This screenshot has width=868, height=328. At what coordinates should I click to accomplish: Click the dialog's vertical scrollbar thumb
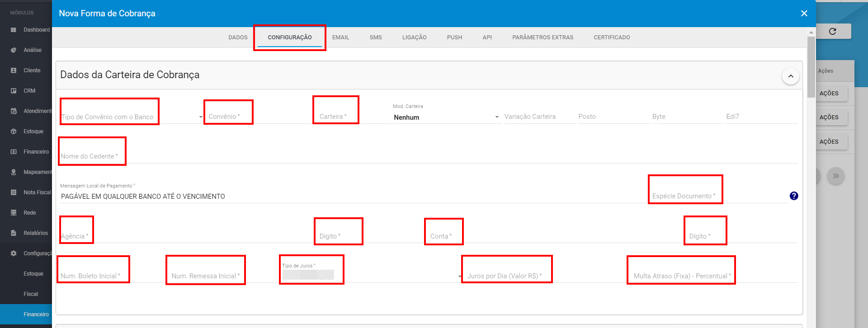(811, 67)
